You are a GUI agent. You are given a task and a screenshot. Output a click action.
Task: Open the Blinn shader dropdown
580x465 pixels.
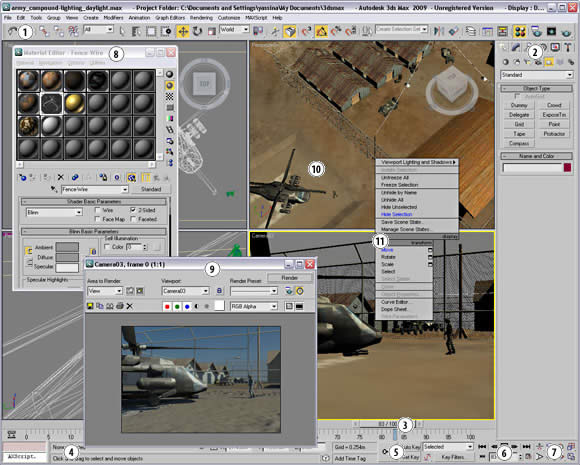point(54,213)
